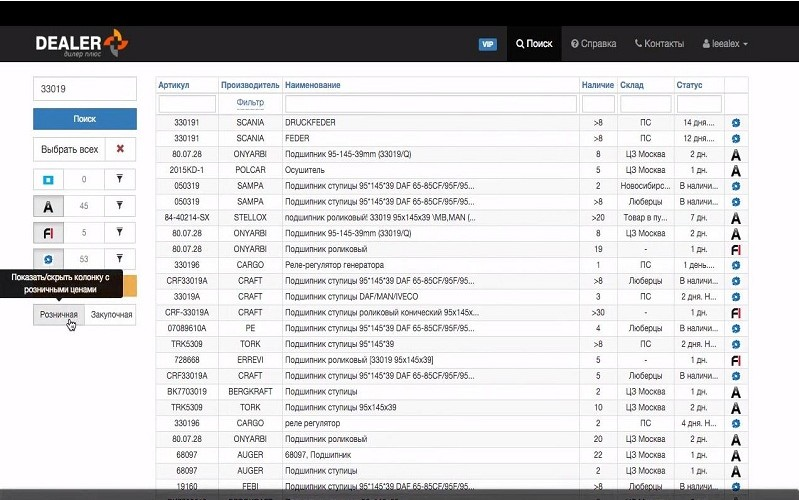
Task: Click supplier icon in PE 07089610A row
Action: (x=736, y=329)
